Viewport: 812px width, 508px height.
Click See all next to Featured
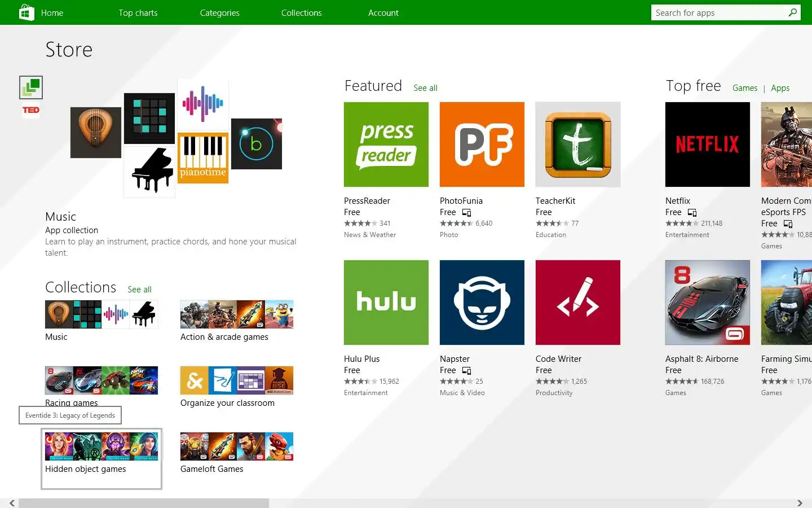point(425,88)
